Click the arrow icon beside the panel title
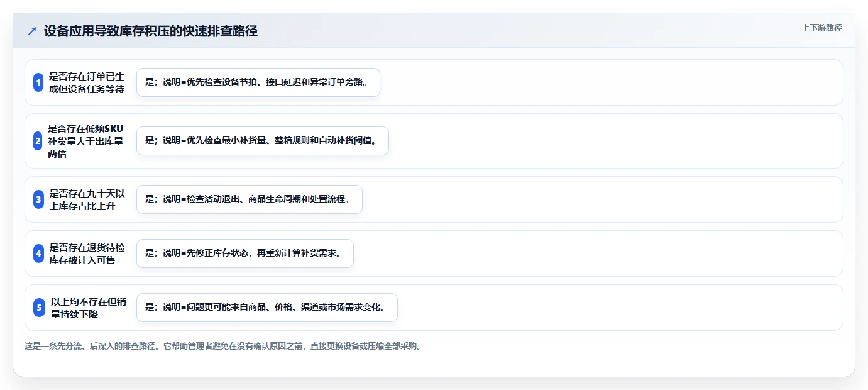The image size is (868, 390). [32, 31]
